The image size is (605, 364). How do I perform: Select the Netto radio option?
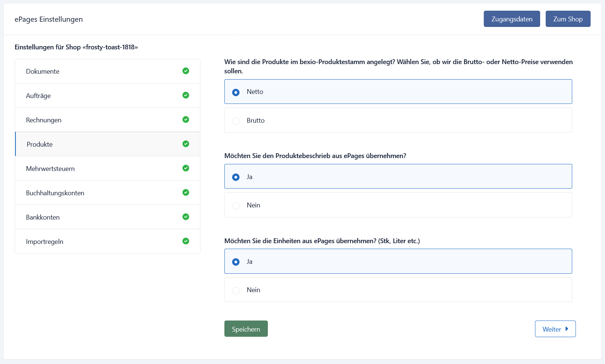pos(398,92)
